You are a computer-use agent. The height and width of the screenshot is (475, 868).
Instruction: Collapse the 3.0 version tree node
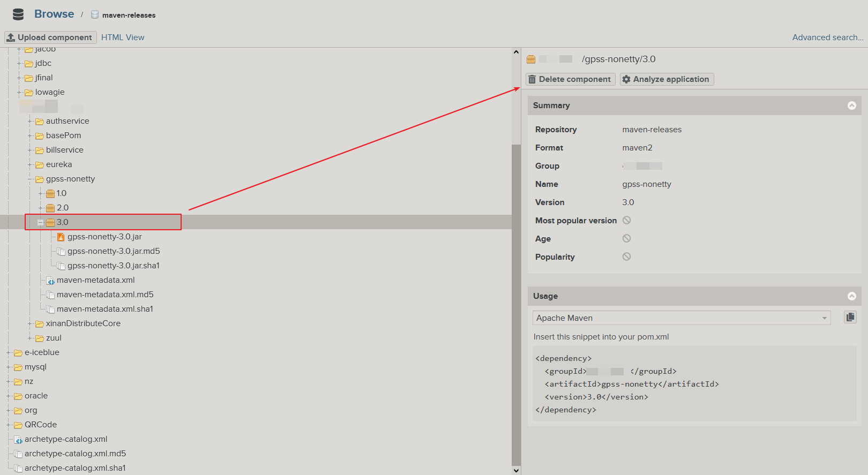coord(40,222)
